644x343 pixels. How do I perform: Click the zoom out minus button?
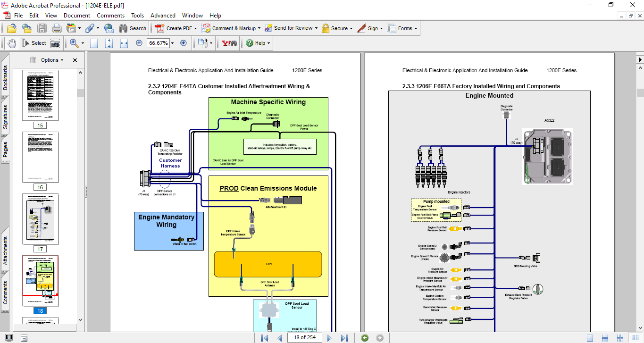[x=139, y=43]
